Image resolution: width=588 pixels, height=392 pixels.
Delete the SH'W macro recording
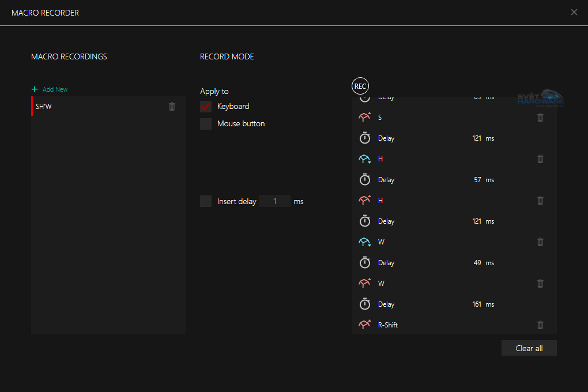[x=172, y=107]
